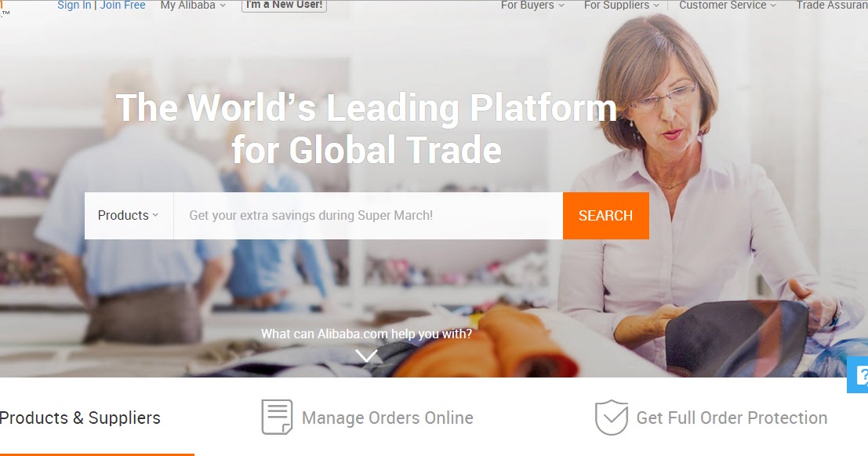The image size is (868, 456).
Task: Expand the My Alibaba menu
Action: 193,5
